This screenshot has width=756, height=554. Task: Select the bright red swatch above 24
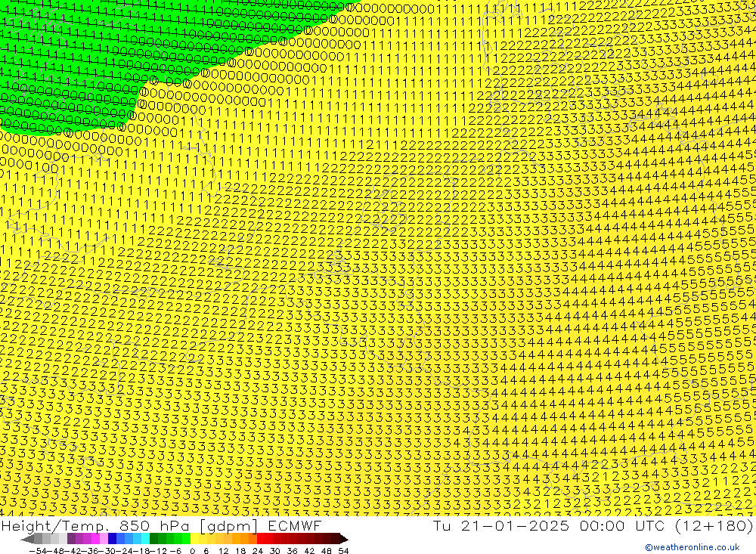coord(261,539)
